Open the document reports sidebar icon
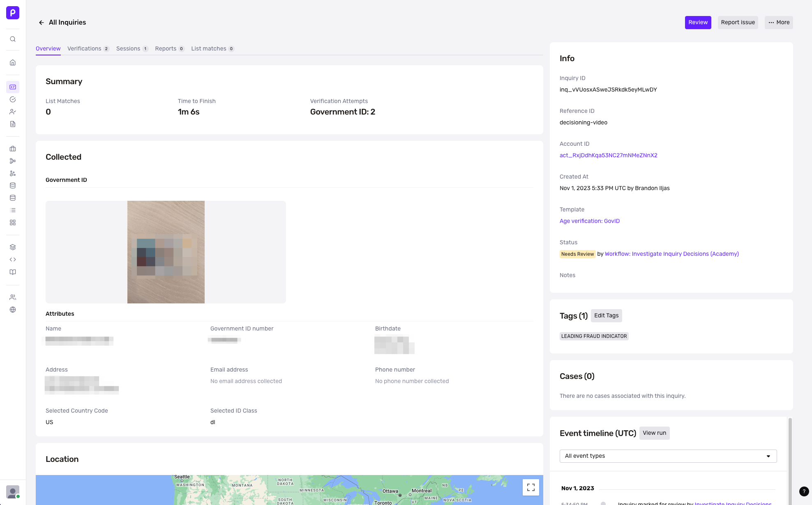The width and height of the screenshot is (812, 505). coord(13,124)
